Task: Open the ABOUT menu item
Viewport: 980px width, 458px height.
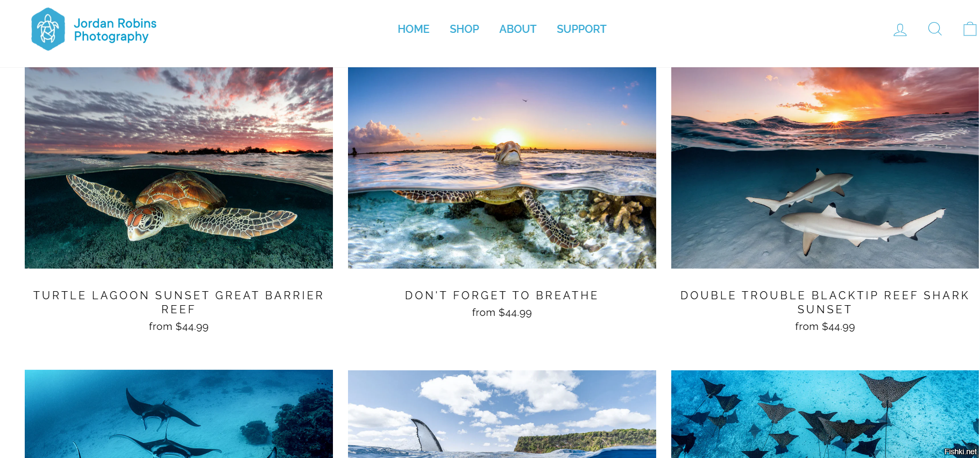Action: (517, 29)
